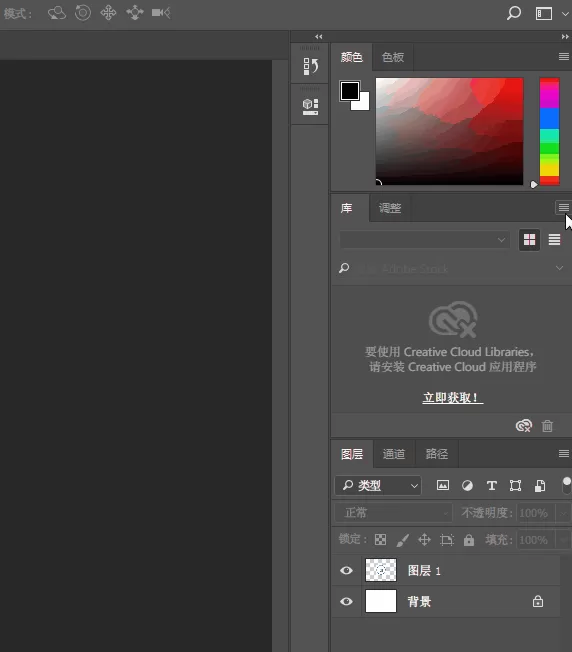572x652 pixels.
Task: Open the History panel icon
Action: click(310, 66)
